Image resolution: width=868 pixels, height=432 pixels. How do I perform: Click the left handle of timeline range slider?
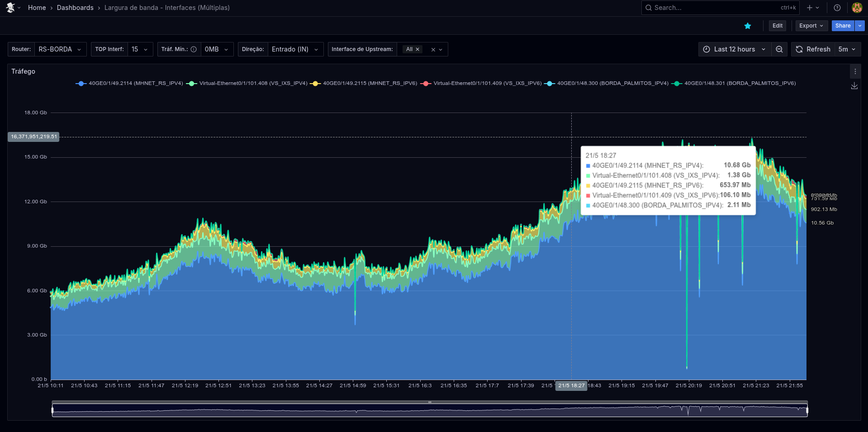[52, 410]
